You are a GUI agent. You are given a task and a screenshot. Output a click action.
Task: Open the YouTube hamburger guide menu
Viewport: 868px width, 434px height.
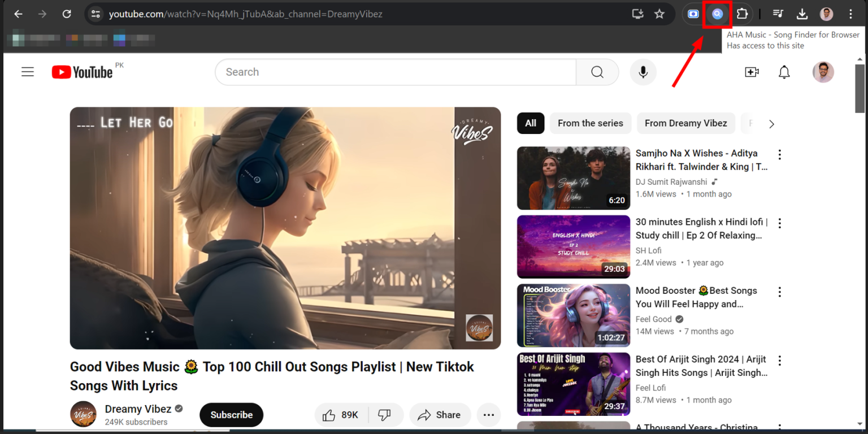point(28,72)
